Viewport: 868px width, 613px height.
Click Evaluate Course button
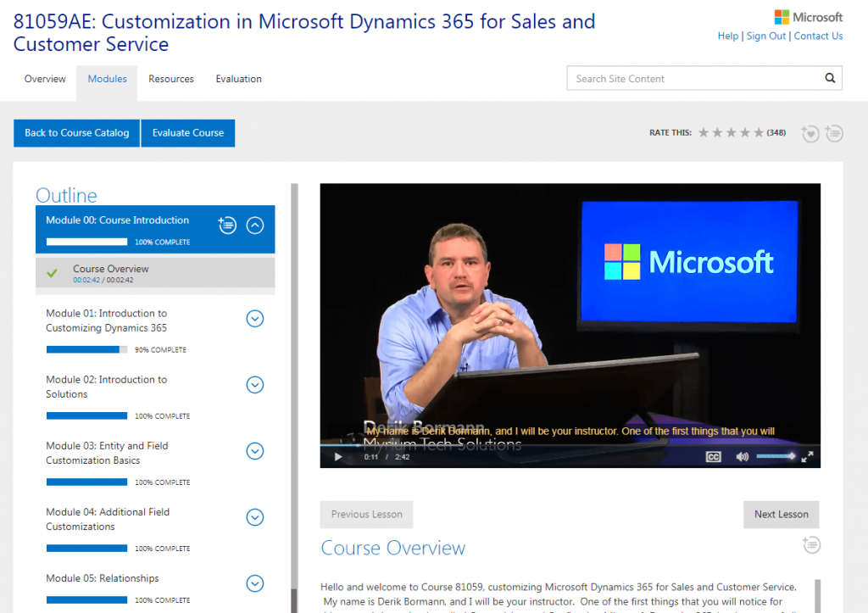187,133
